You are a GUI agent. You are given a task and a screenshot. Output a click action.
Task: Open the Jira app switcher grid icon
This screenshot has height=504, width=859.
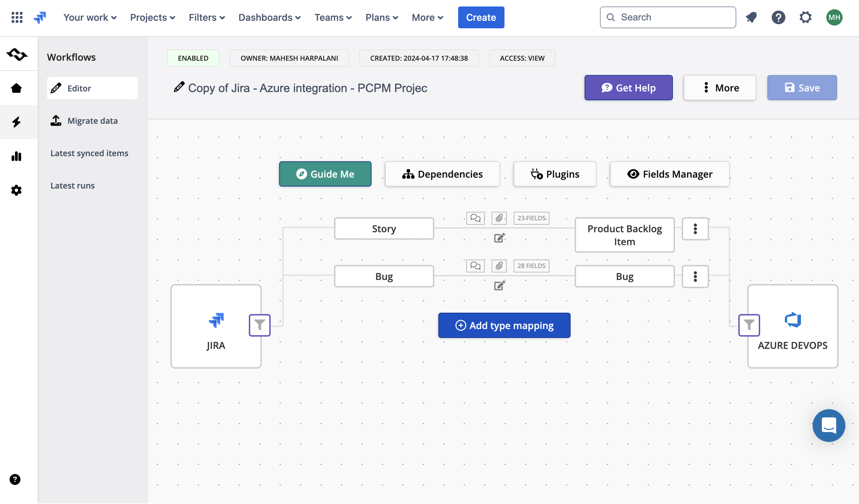coord(17,17)
